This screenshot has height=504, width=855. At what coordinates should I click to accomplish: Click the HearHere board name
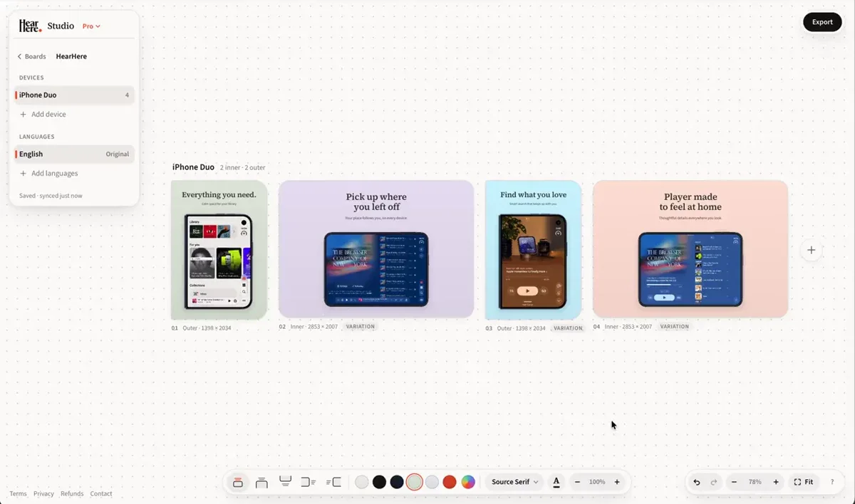[71, 56]
